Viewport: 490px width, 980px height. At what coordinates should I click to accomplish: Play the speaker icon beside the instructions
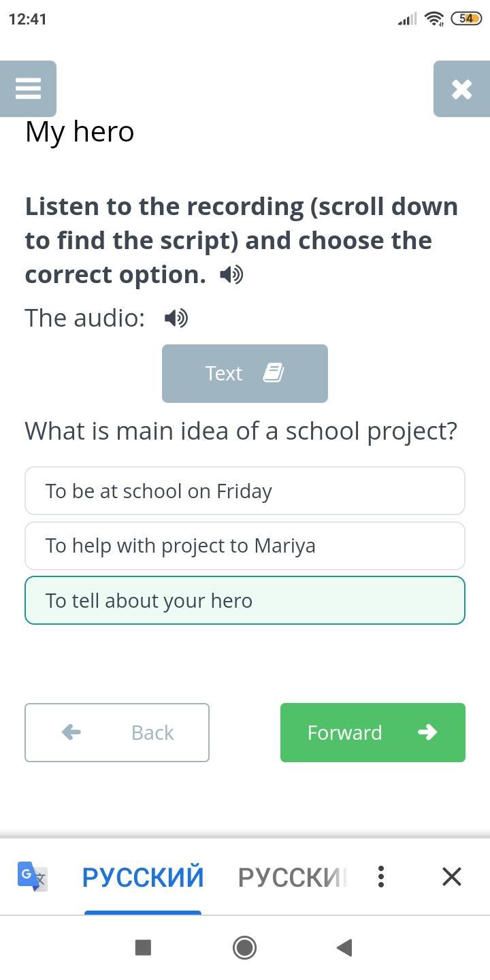tap(231, 274)
